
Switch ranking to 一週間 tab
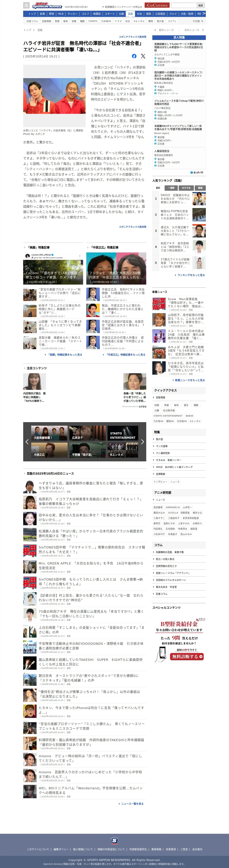[171, 188]
